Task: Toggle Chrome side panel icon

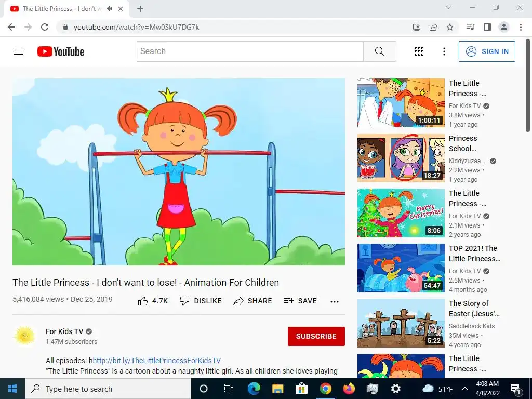Action: [x=487, y=27]
